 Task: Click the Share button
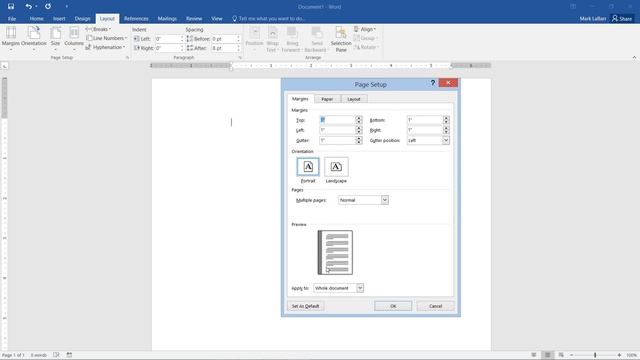click(x=622, y=18)
